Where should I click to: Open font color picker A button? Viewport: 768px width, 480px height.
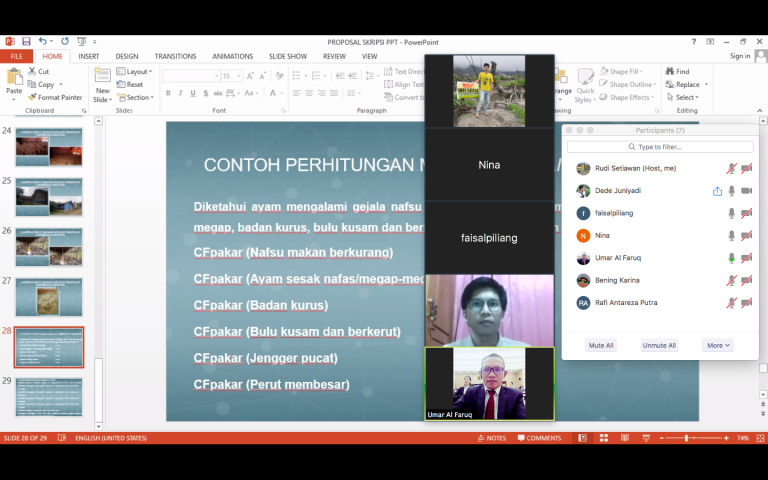tap(273, 93)
